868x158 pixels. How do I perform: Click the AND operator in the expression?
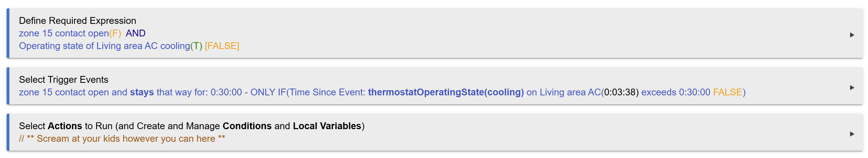coord(136,33)
